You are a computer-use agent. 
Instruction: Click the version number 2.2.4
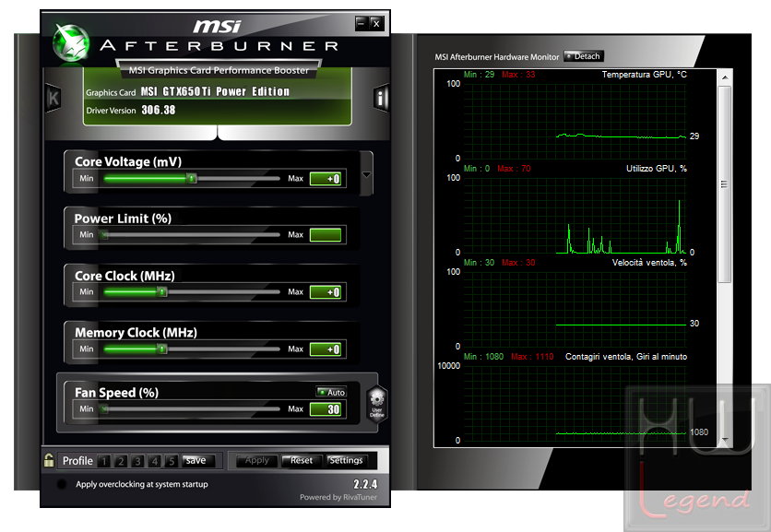pyautogui.click(x=365, y=484)
